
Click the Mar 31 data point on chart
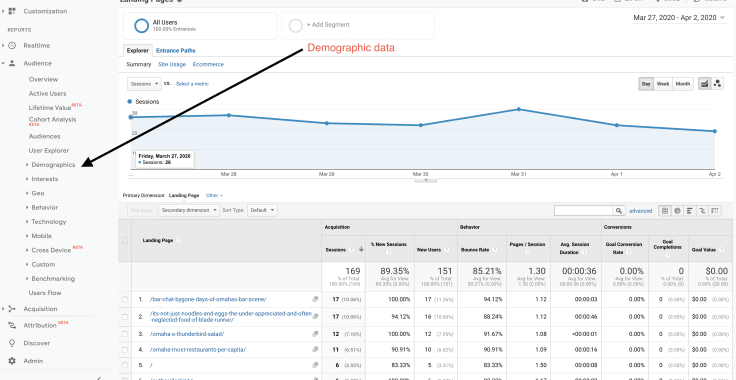(519, 109)
